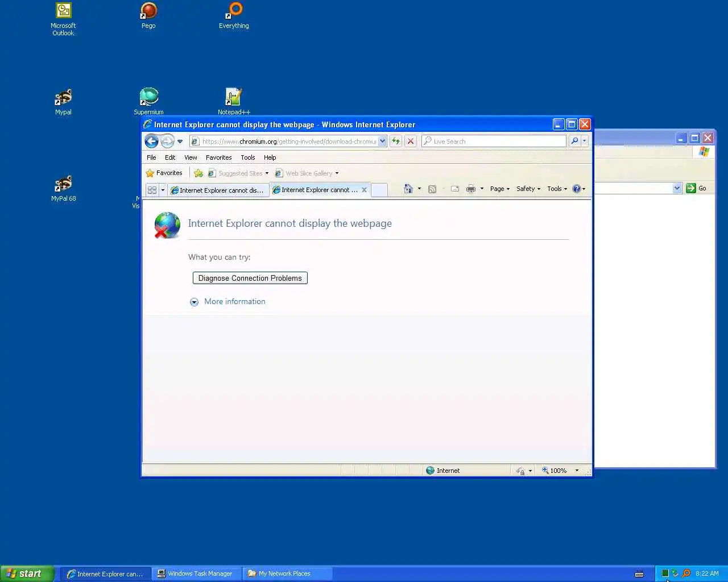Image resolution: width=728 pixels, height=582 pixels.
Task: Click the RSS Feeds icon
Action: 432,189
